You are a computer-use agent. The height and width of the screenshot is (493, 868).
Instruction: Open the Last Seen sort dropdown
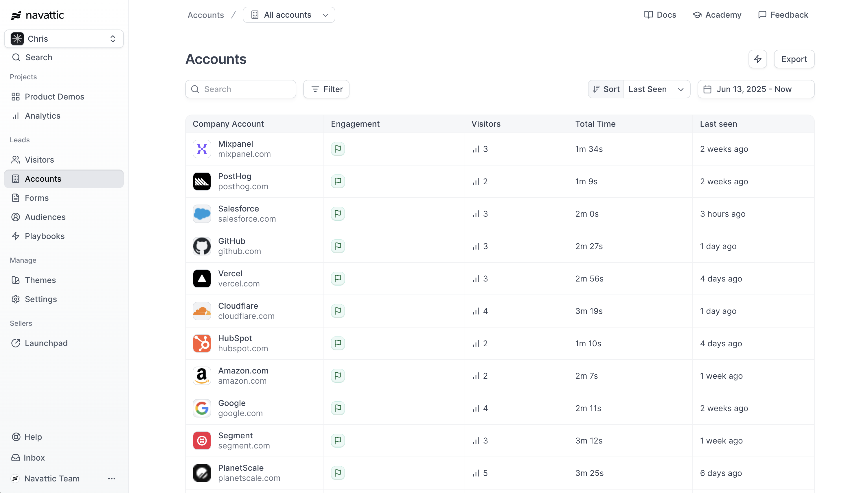click(x=657, y=89)
